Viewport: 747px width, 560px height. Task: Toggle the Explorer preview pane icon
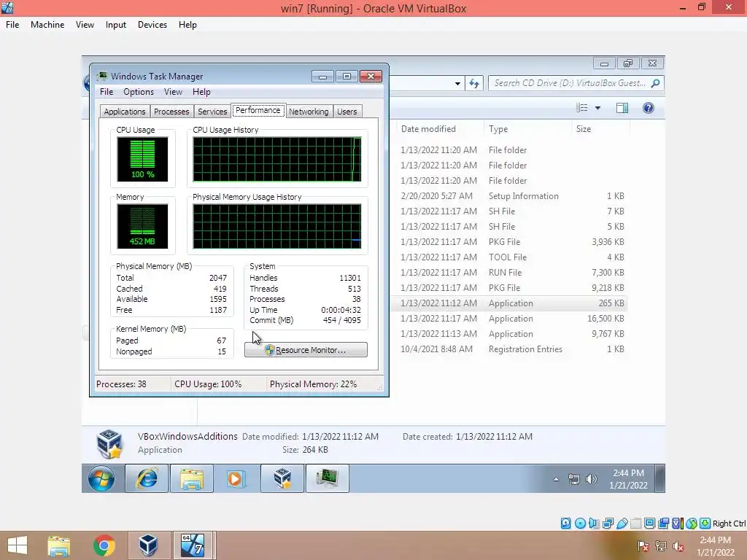point(622,108)
